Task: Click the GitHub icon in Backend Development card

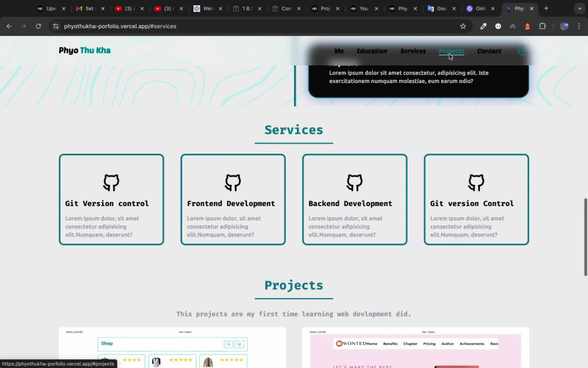Action: tap(355, 183)
